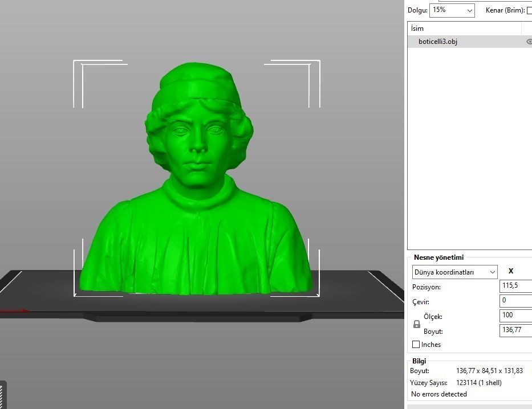
Task: Click the Yüzey Sayısı label
Action: coord(429,383)
